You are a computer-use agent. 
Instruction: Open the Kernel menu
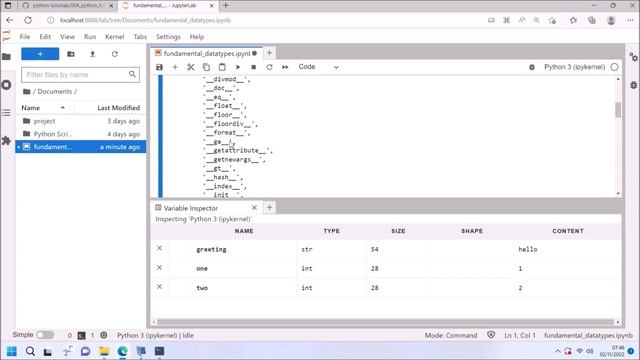click(x=115, y=37)
